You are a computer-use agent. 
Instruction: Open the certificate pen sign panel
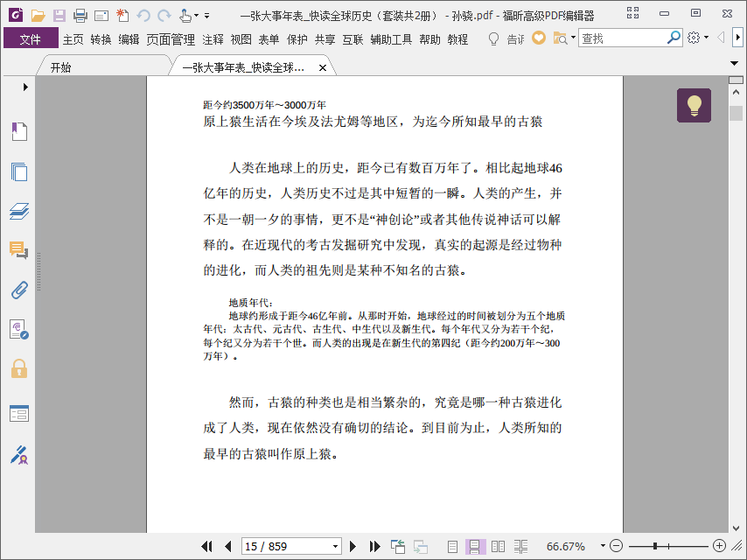(x=19, y=455)
